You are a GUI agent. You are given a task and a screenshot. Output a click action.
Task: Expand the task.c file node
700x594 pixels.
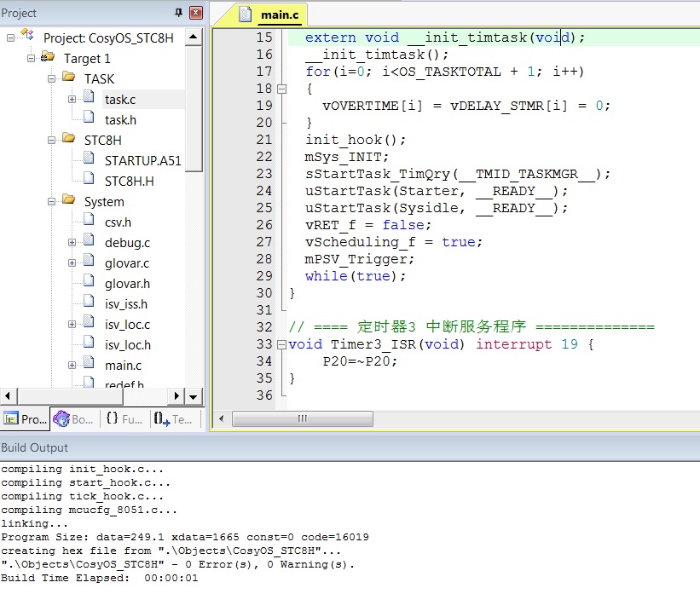point(72,100)
